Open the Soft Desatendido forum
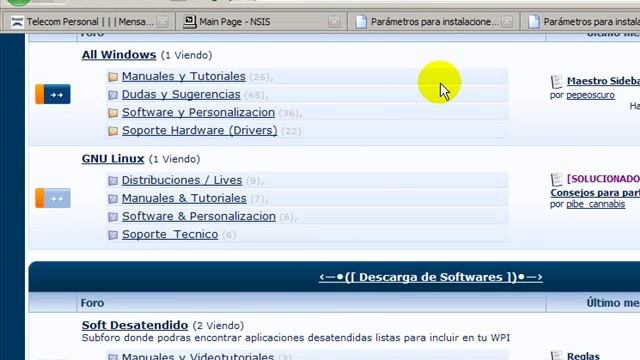This screenshot has height=360, width=640. (135, 325)
